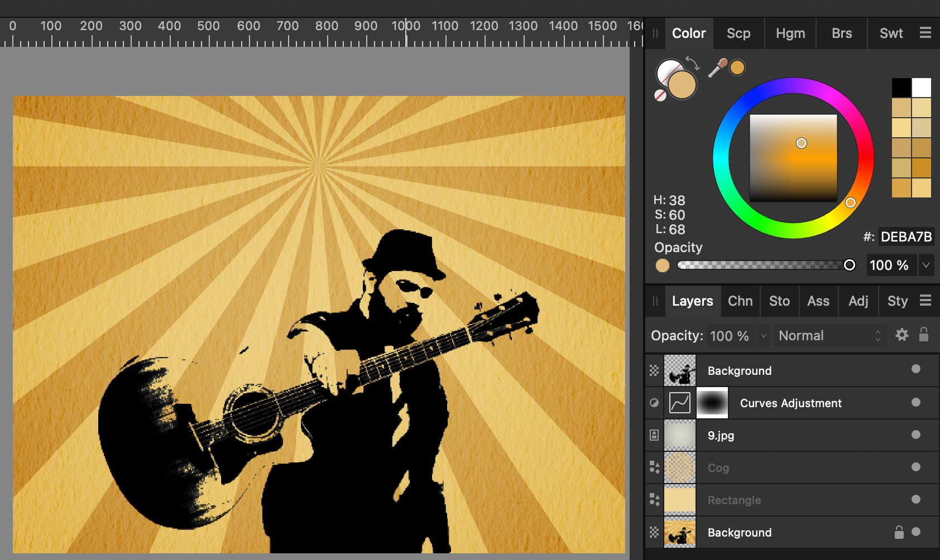Image resolution: width=940 pixels, height=560 pixels.
Task: Toggle visibility of the 9.jpg layer
Action: point(916,435)
